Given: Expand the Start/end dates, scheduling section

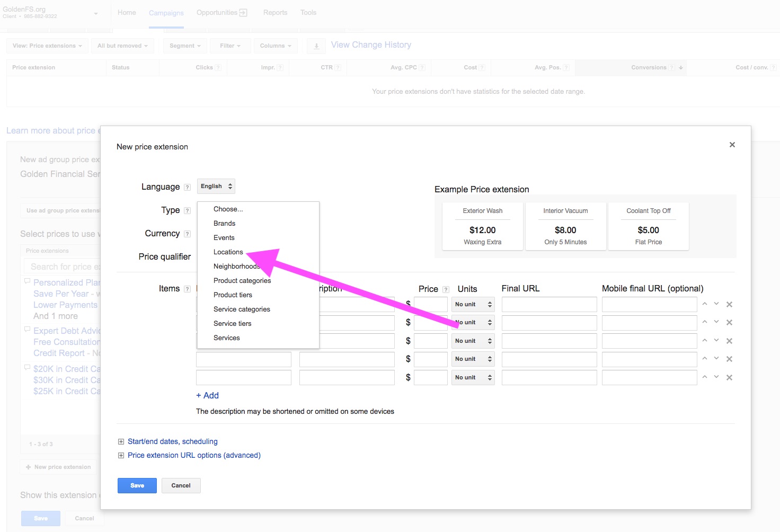Looking at the screenshot, I should coord(172,441).
